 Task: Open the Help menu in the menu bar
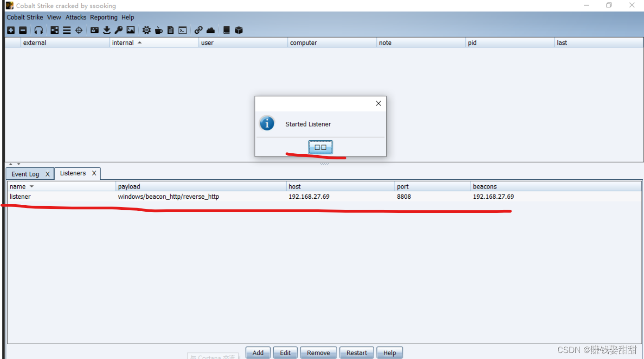128,17
